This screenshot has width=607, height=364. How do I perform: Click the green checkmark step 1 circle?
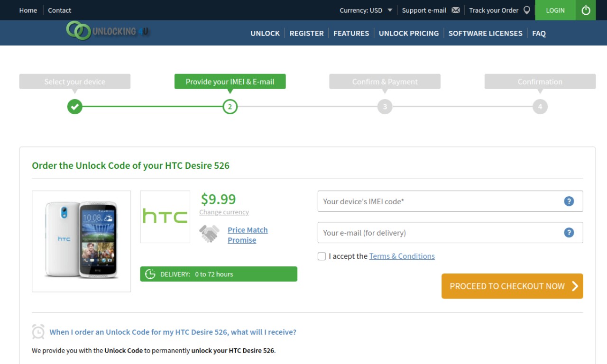[75, 107]
